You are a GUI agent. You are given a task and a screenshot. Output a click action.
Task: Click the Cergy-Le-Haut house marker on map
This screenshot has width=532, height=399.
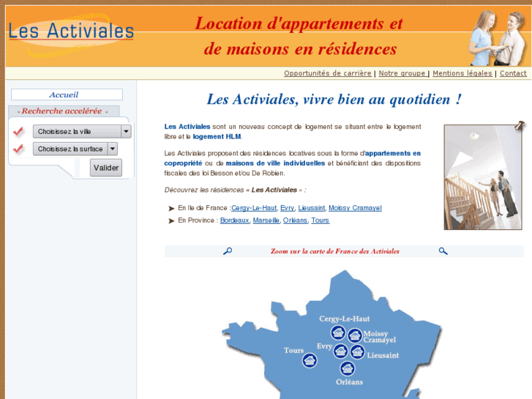pyautogui.click(x=338, y=332)
